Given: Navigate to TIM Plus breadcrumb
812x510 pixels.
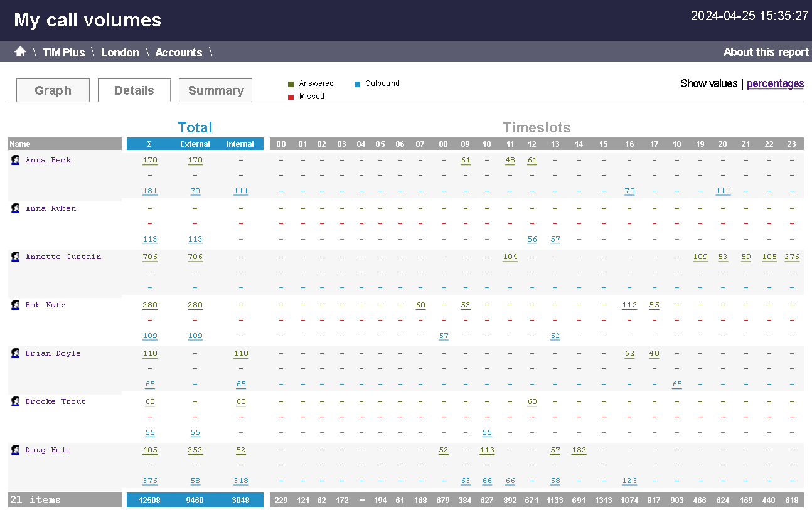Looking at the screenshot, I should point(63,53).
